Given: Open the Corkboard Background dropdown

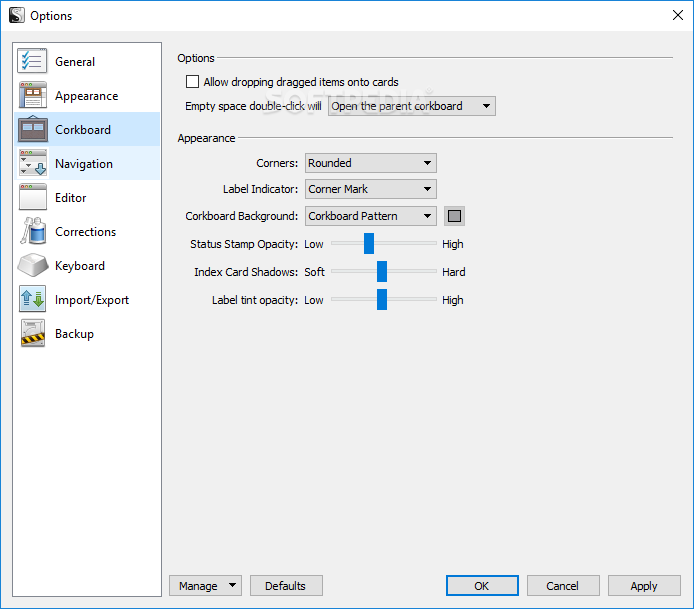Looking at the screenshot, I should pos(370,216).
